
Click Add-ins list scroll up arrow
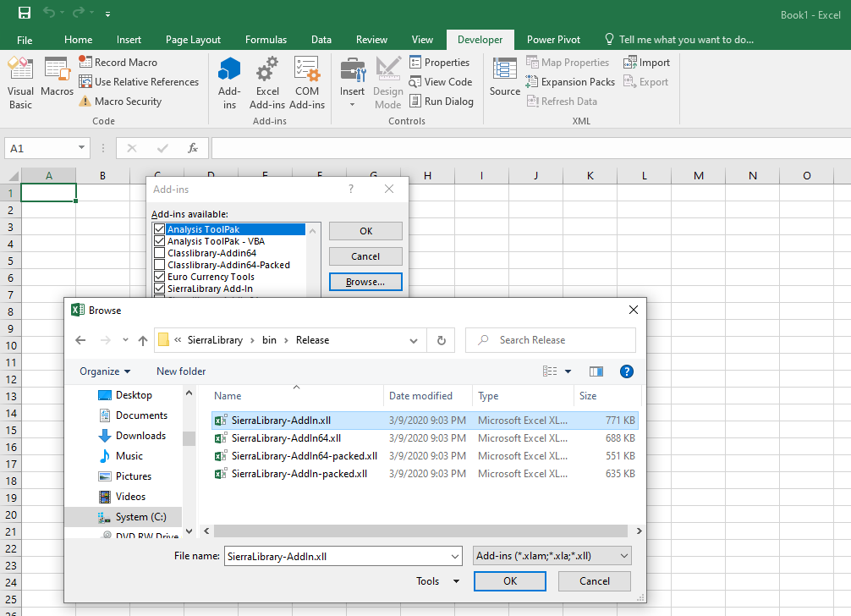313,231
